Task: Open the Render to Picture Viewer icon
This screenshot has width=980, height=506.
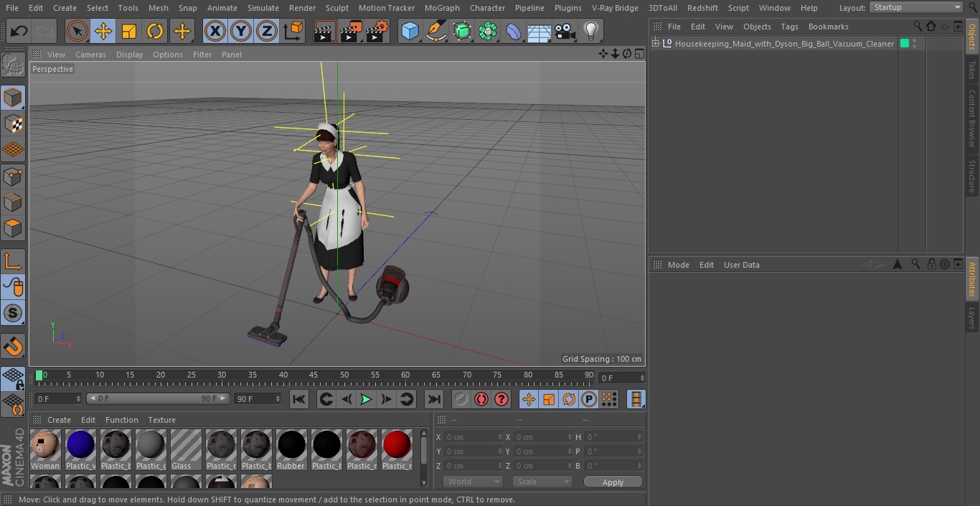Action: click(351, 31)
